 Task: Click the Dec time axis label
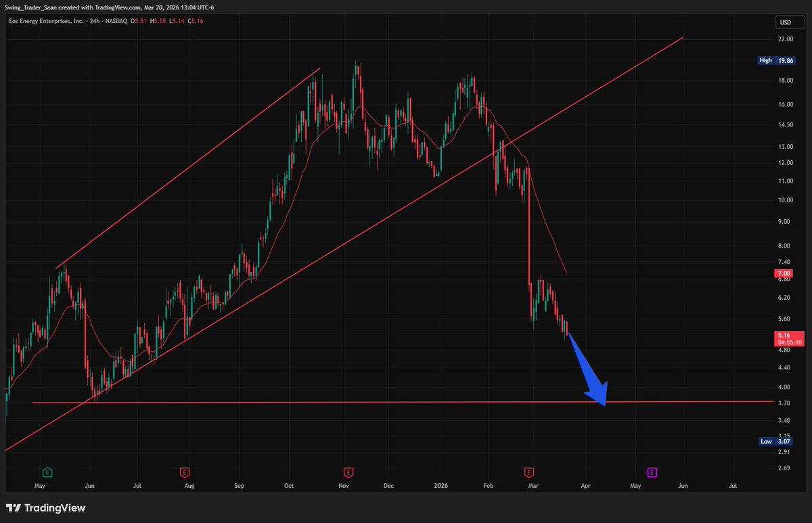coord(389,486)
